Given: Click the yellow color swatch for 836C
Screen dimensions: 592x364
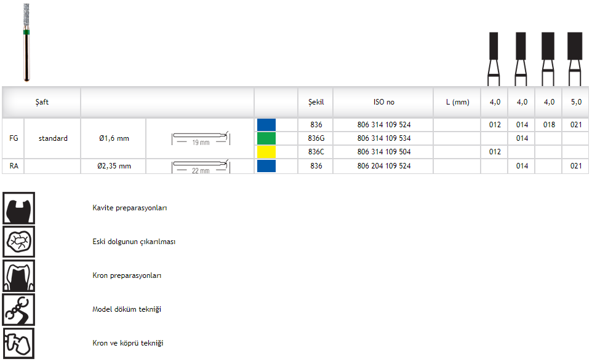Looking at the screenshot, I should (266, 152).
